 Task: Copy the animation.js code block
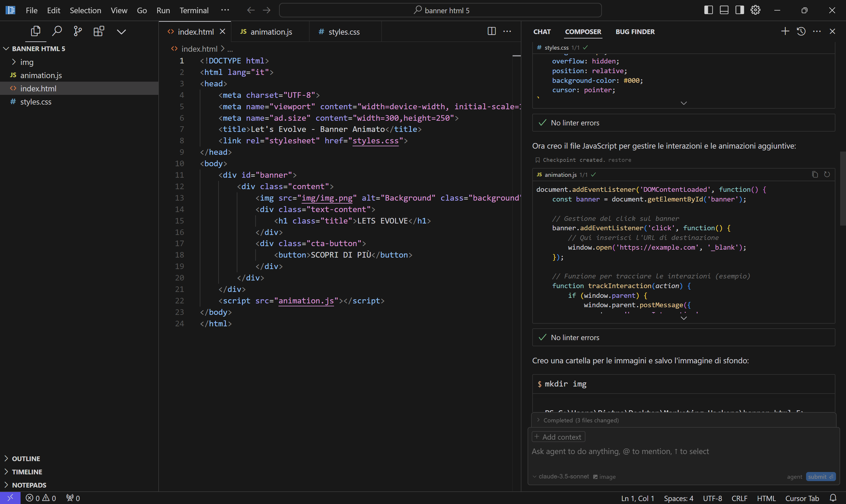point(814,174)
